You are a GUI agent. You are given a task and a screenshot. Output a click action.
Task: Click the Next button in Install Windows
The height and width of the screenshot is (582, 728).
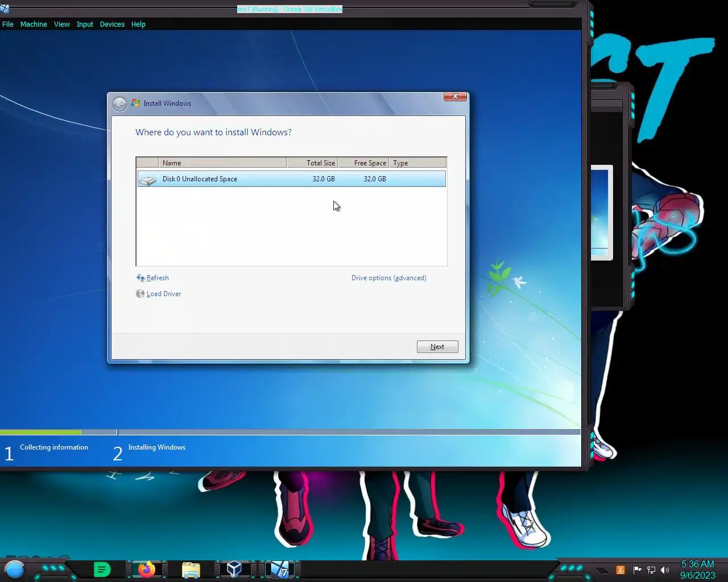tap(437, 347)
